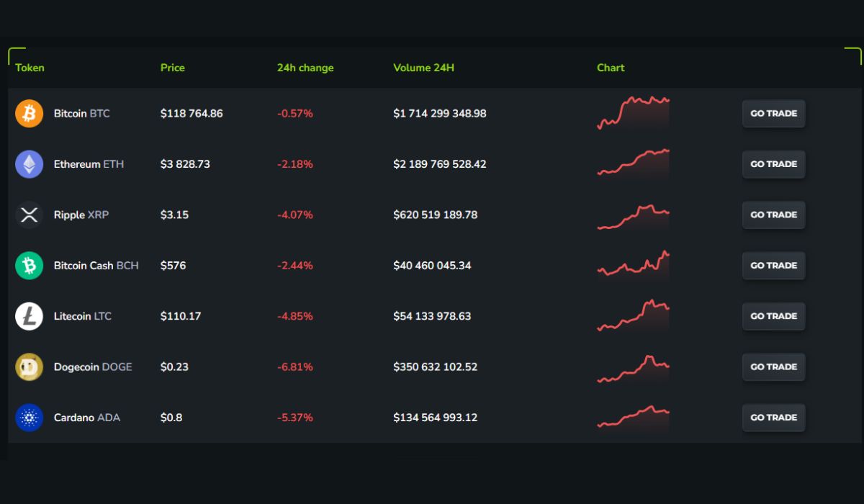
Task: Sort the table by Price column
Action: tap(172, 67)
